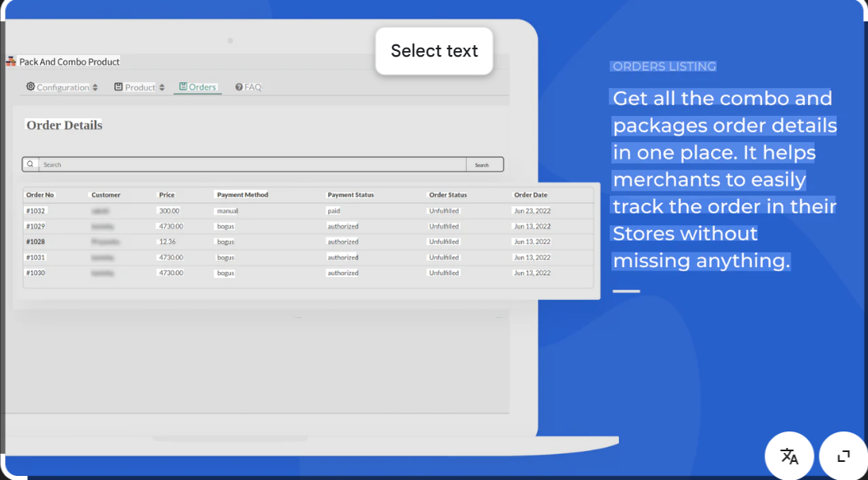Select the paid status on order #1032
The width and height of the screenshot is (868, 480).
coord(332,210)
